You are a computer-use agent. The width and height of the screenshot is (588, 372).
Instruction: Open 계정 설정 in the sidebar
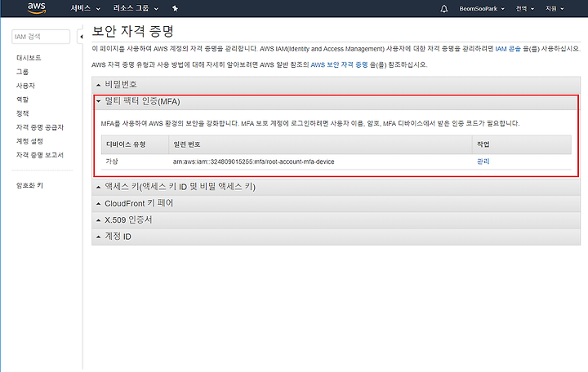29,141
